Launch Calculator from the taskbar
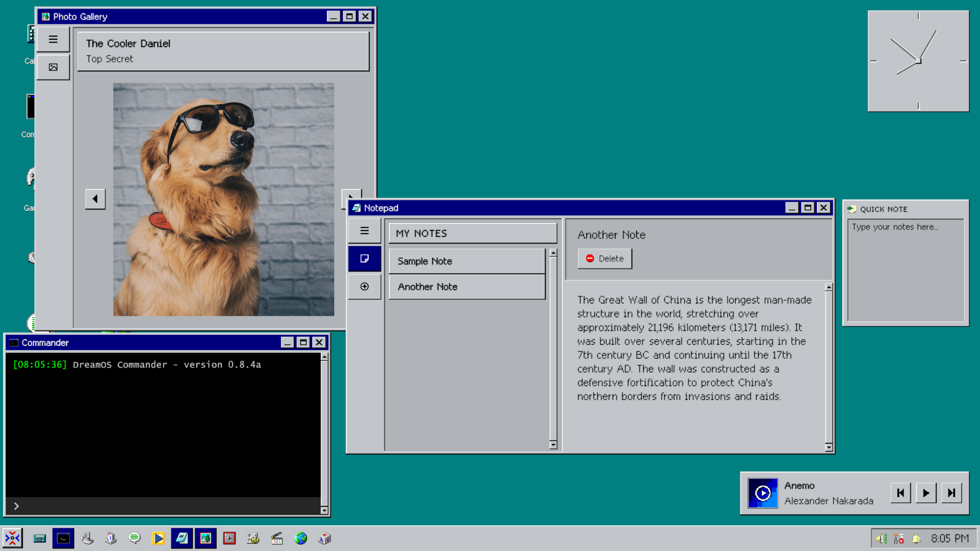980x551 pixels. pyautogui.click(x=39, y=538)
